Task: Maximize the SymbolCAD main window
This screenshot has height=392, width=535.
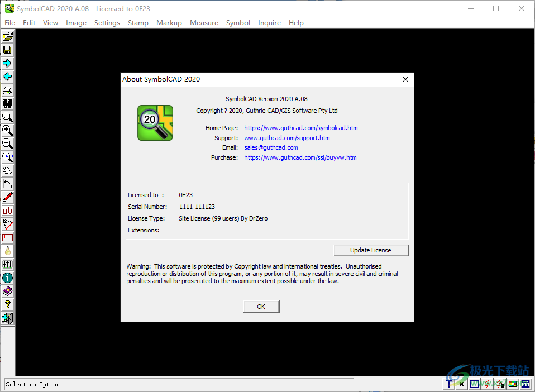Action: click(496, 8)
